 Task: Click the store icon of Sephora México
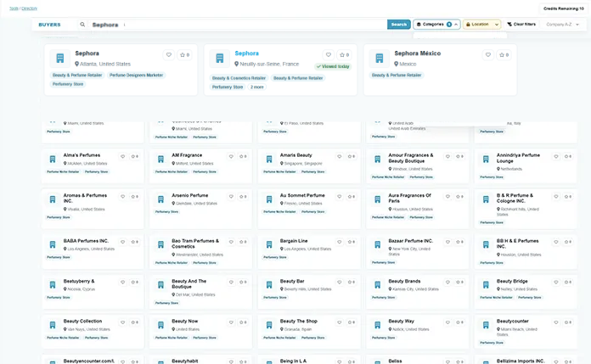tap(380, 59)
